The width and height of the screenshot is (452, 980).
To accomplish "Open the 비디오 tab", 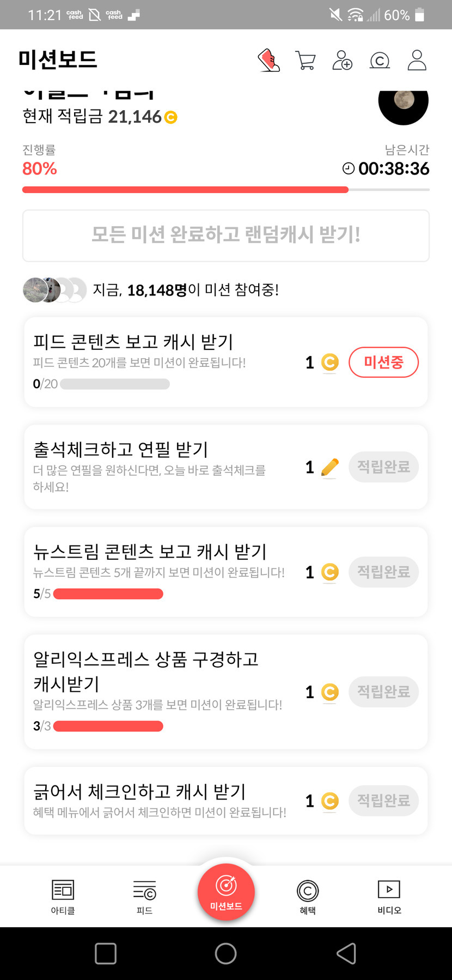I will [389, 897].
